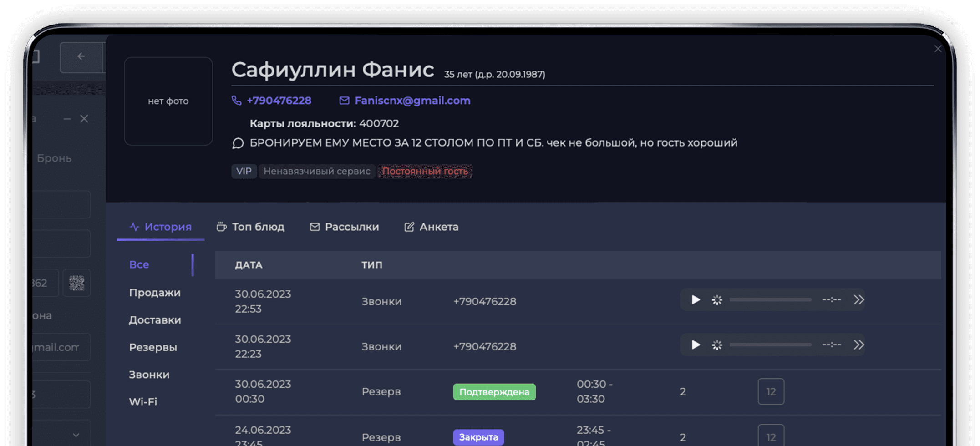Switch to the Рассылки tab
Screen dimensions: 980x446
[x=344, y=227]
